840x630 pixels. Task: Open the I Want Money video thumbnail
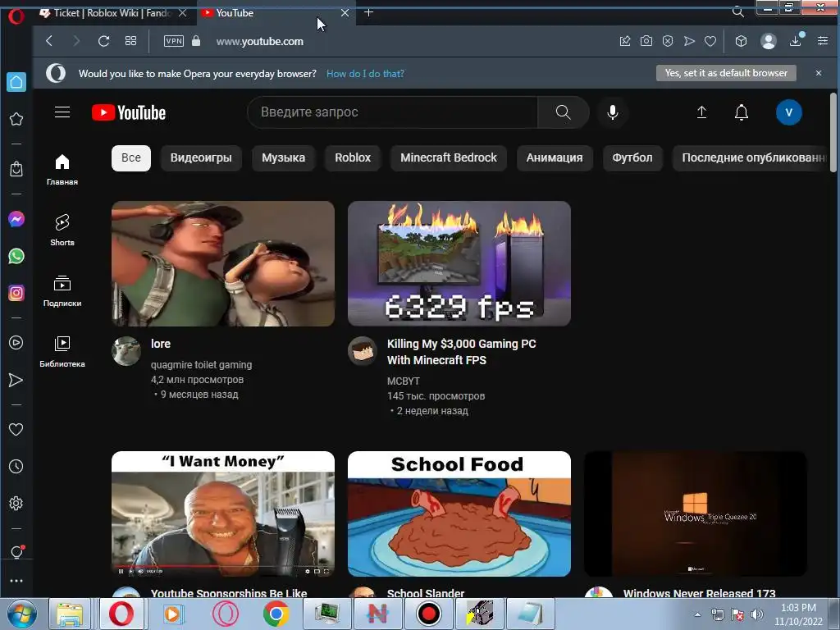point(223,514)
